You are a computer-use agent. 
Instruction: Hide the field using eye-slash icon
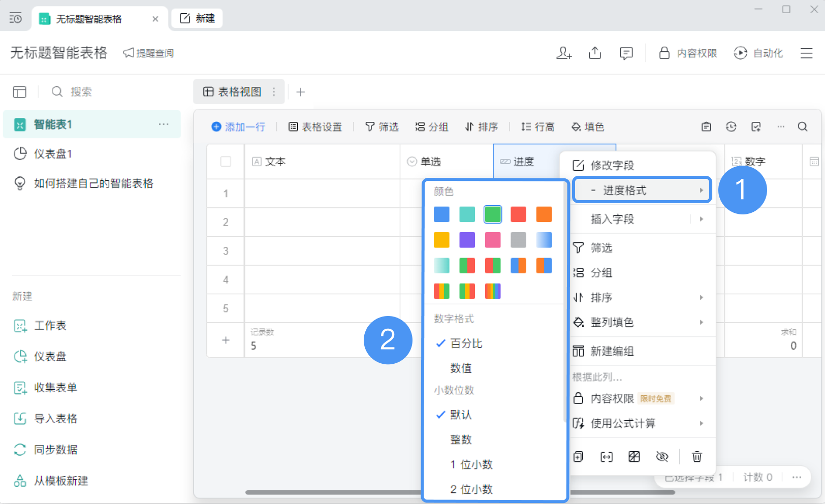click(662, 457)
